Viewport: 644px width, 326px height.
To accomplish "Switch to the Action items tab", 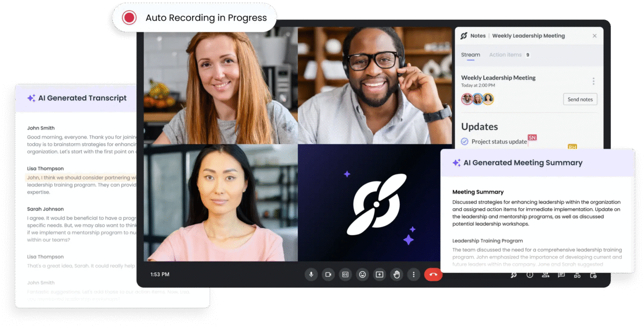I will pos(505,54).
